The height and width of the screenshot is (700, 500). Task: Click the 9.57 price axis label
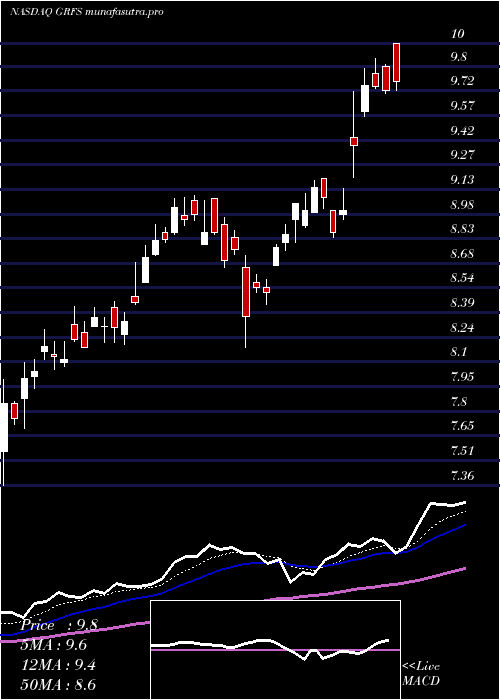(462, 106)
